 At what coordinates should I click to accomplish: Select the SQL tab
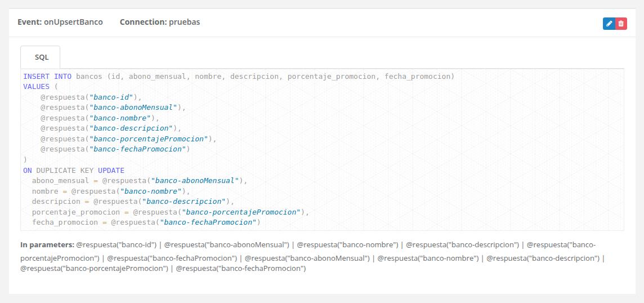(x=41, y=57)
